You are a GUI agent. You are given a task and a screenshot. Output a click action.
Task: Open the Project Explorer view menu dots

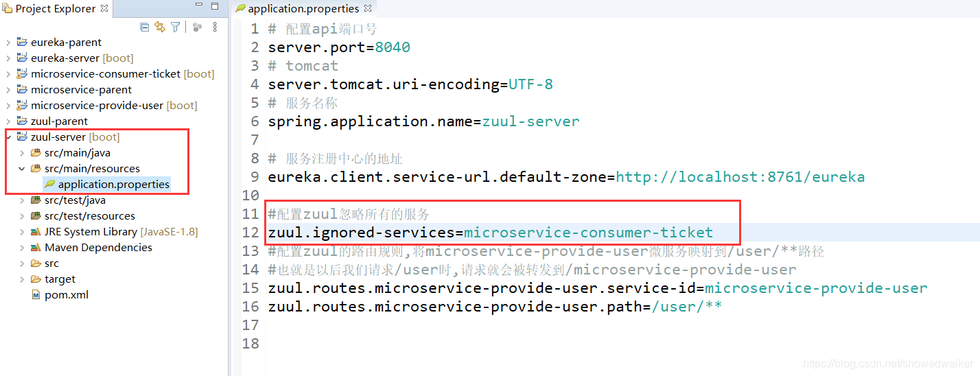pos(215,27)
